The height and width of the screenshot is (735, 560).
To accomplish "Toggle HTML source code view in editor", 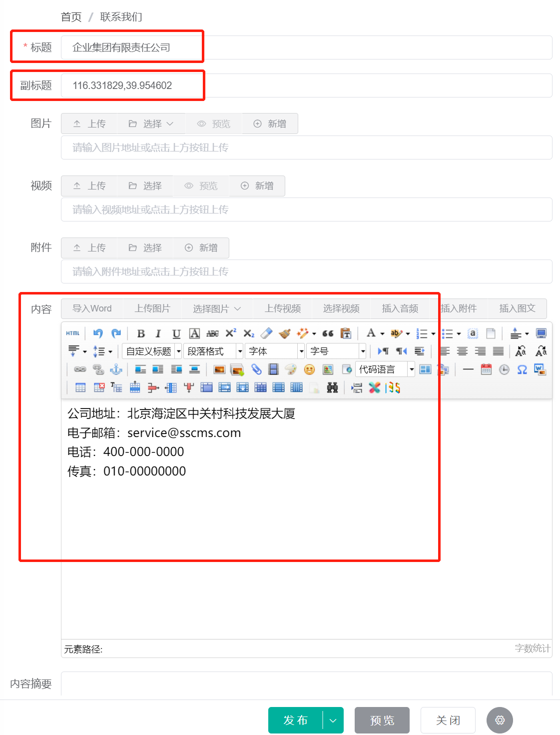I will tap(72, 333).
